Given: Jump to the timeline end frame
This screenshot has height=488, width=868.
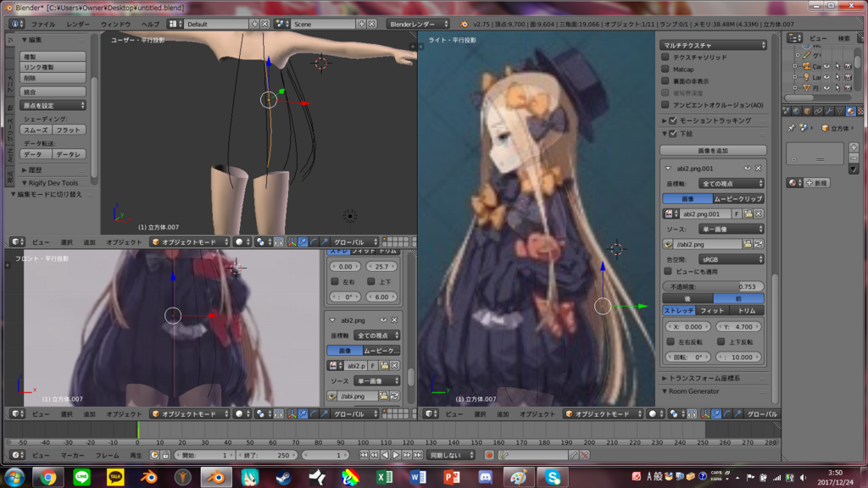Looking at the screenshot, I should point(418,455).
